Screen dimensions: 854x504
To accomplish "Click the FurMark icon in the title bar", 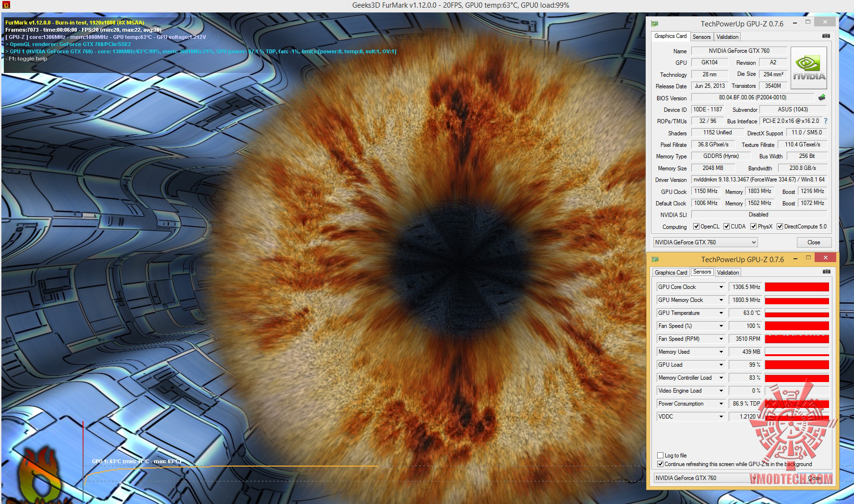I will click(x=7, y=5).
